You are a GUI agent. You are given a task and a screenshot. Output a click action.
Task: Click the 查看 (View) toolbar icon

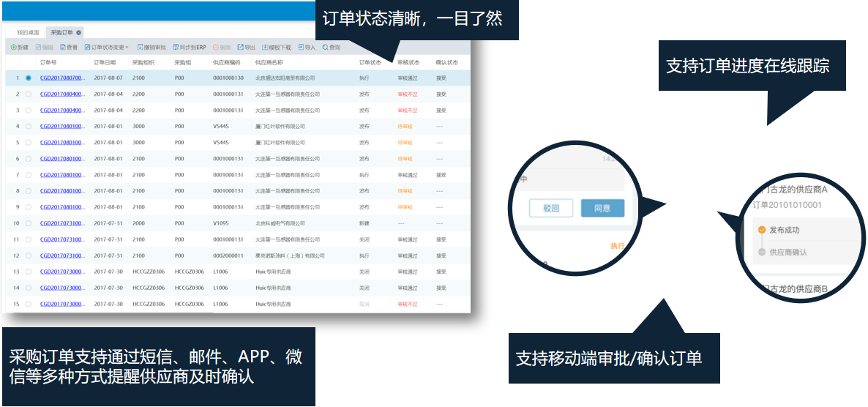(63, 48)
